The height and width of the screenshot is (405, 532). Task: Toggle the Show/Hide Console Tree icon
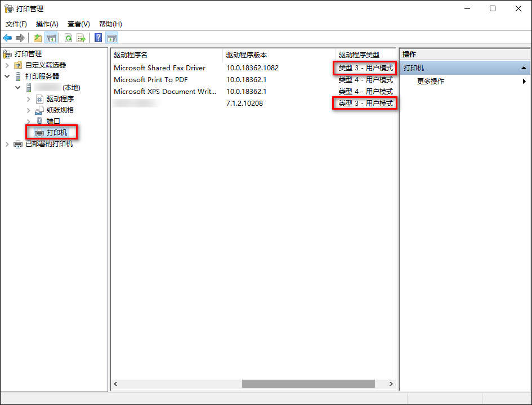coord(51,38)
